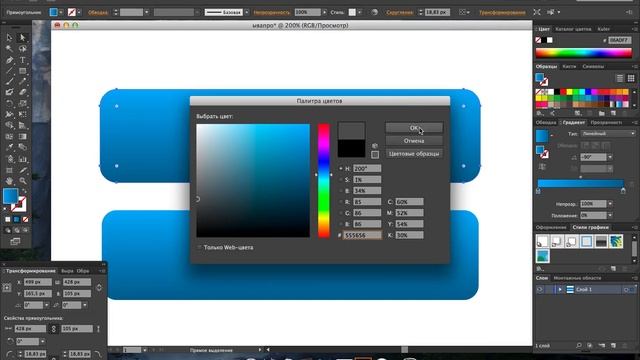640x360 pixels.
Task: Click the out-of-web-color cube icon
Action: click(375, 146)
